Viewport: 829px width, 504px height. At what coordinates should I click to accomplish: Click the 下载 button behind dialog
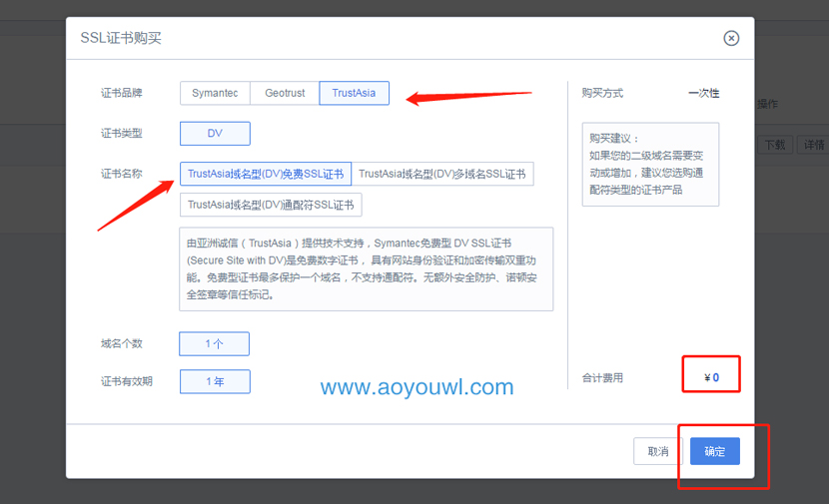click(x=775, y=145)
